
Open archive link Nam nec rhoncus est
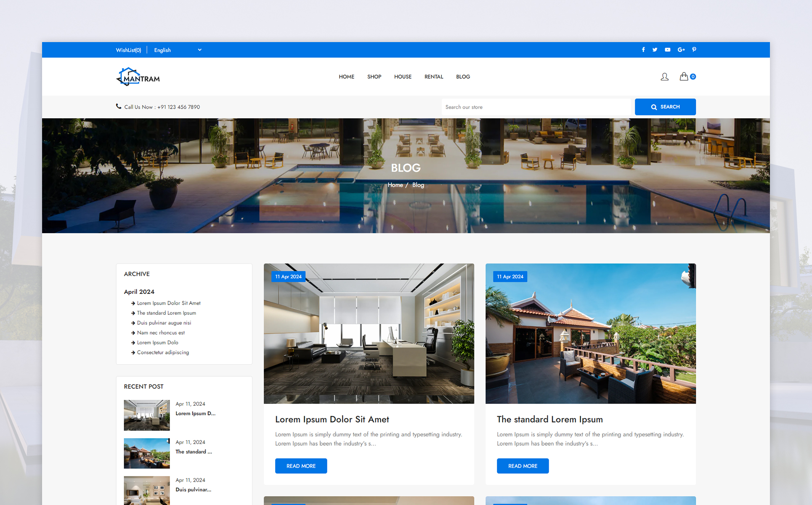click(x=161, y=333)
